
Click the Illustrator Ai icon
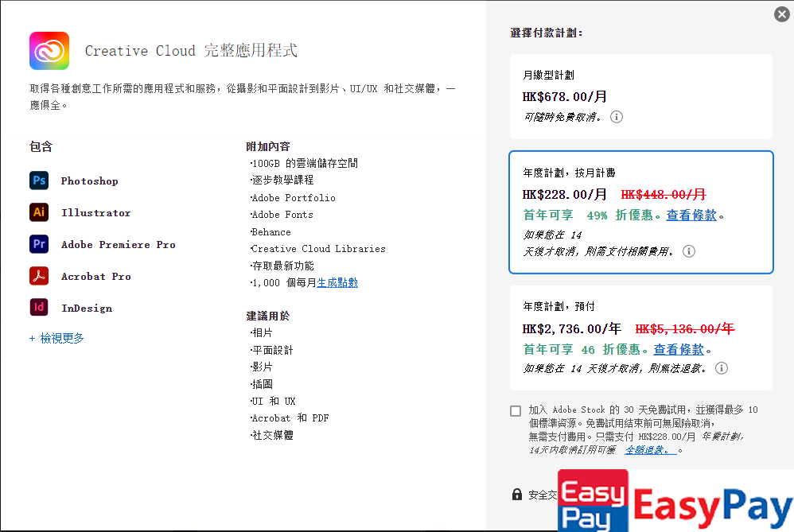pyautogui.click(x=39, y=212)
